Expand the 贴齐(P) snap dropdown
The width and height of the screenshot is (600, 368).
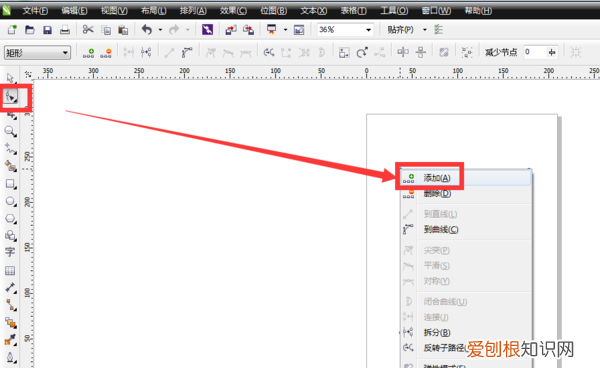tap(425, 30)
